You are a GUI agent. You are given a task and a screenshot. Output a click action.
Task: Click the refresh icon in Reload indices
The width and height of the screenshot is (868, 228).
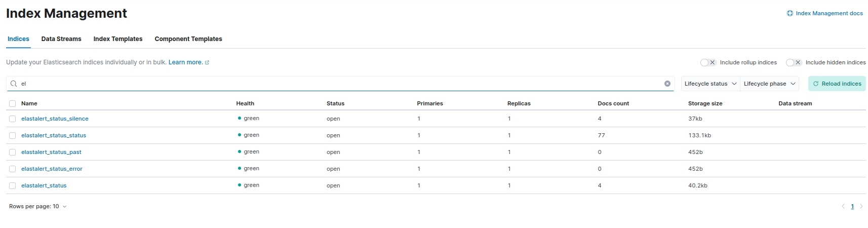pos(816,84)
